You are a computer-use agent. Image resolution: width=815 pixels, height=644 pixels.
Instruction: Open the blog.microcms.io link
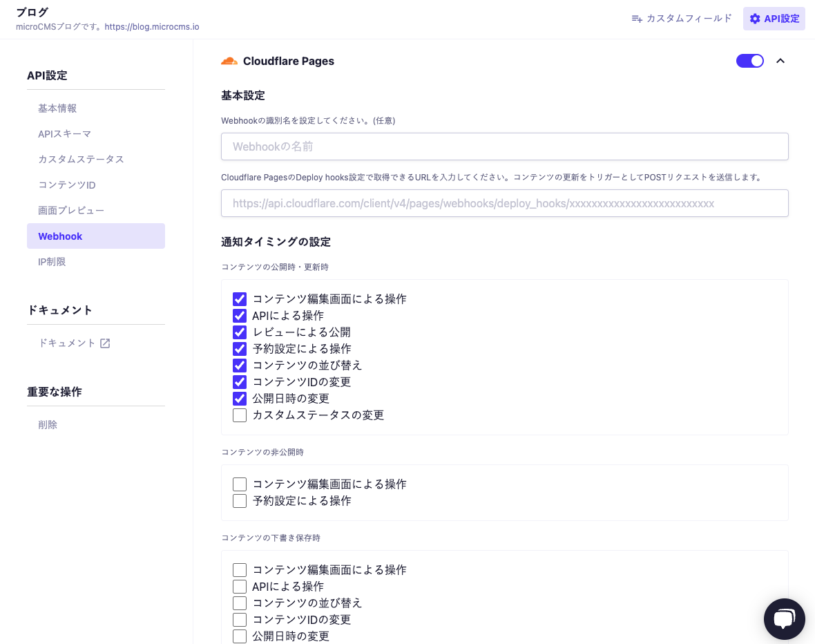[x=152, y=27]
